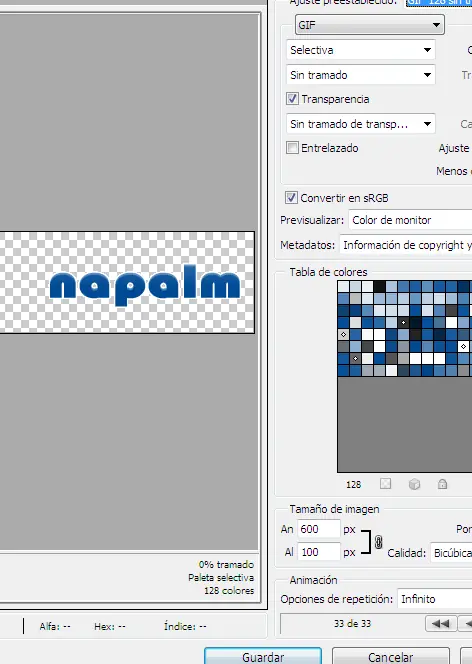This screenshot has height=664, width=472.
Task: Click the 'Tabla de colores' section label
Action: click(328, 272)
